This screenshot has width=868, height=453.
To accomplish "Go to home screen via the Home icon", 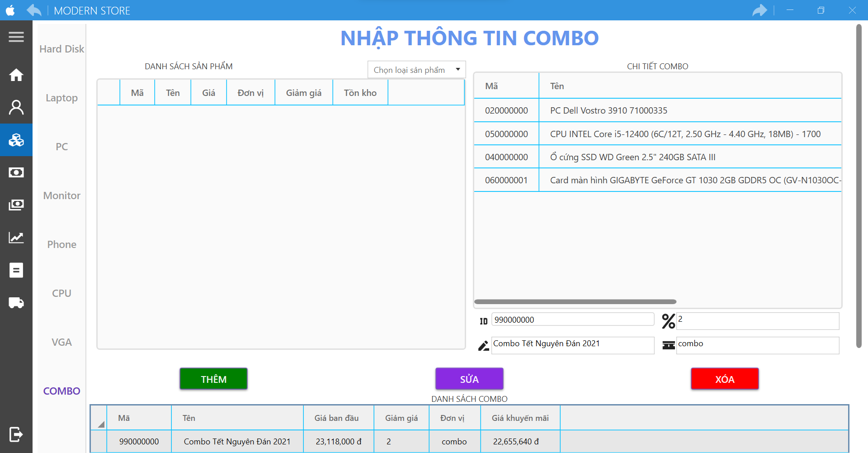I will pos(16,75).
